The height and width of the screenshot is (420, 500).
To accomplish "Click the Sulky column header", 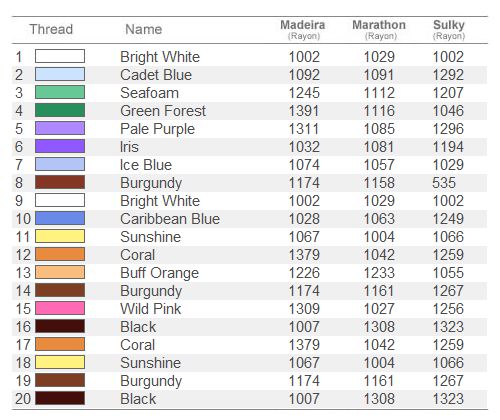I will (449, 29).
